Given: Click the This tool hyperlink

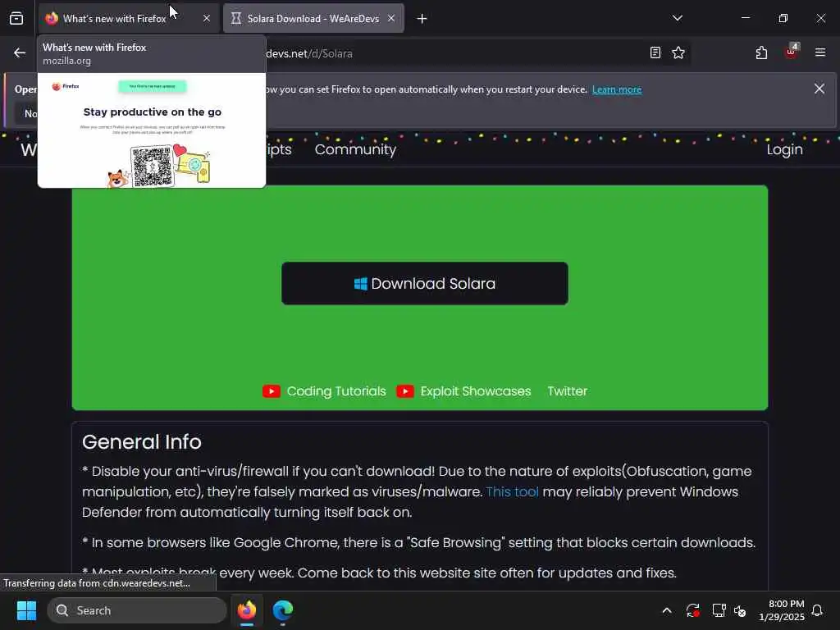Looking at the screenshot, I should tap(512, 492).
